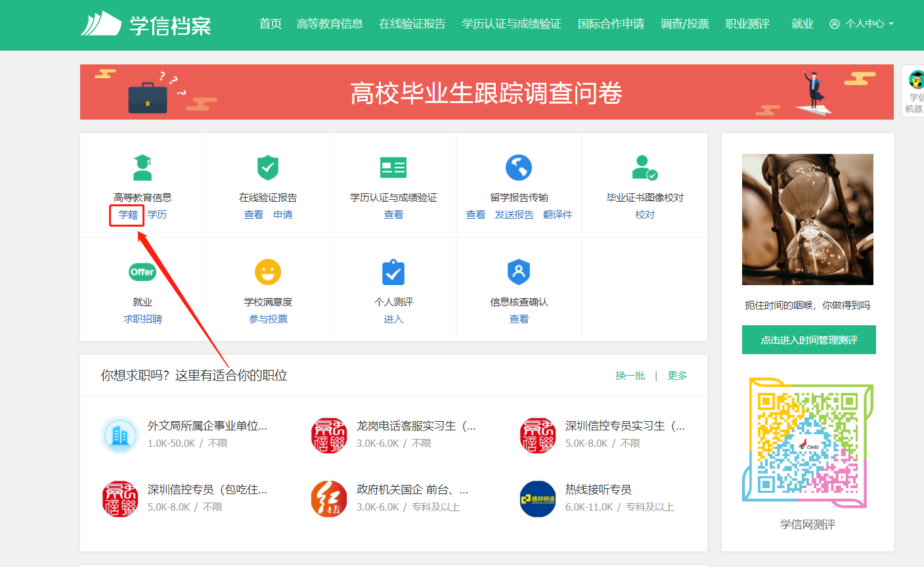Click the 留学报告传输 globe icon
Viewport: 924px width, 567px height.
[519, 168]
